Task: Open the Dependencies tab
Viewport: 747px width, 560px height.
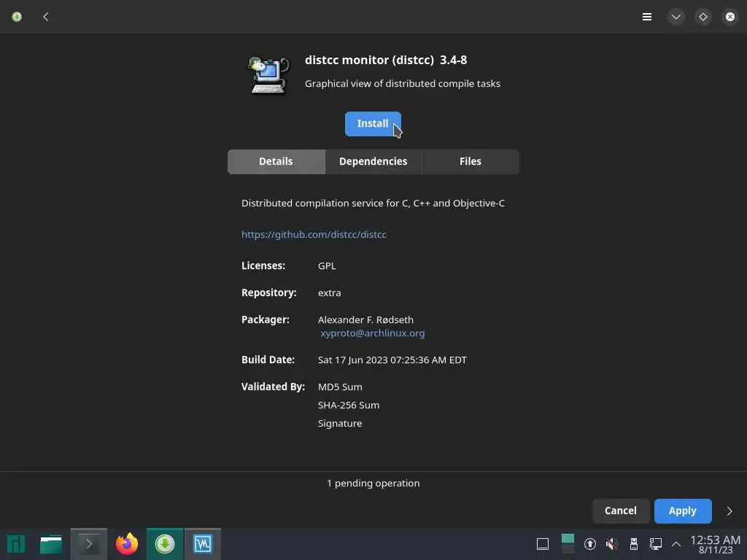Action: pos(373,162)
